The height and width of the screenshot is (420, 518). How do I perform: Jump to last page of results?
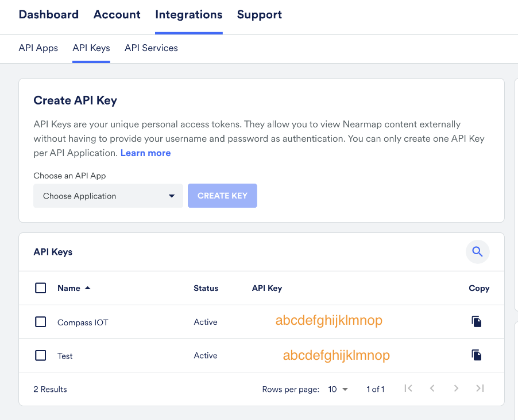point(480,388)
